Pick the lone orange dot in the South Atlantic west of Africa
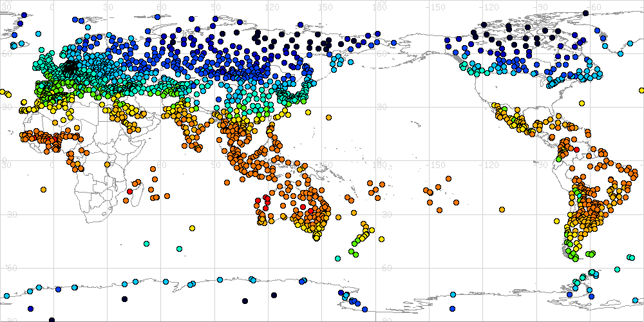 pyautogui.click(x=43, y=189)
